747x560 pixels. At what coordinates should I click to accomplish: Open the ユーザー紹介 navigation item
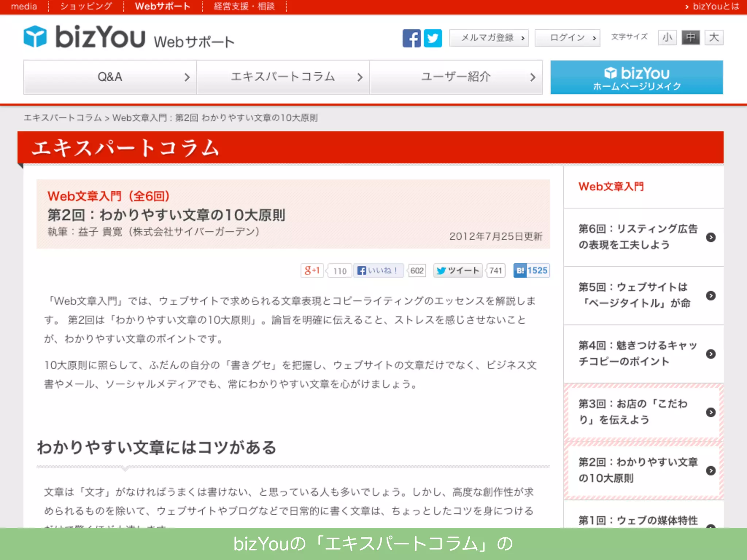pyautogui.click(x=456, y=77)
